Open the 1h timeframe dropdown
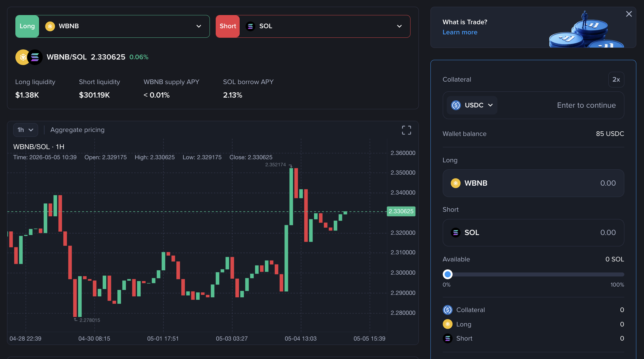Image resolution: width=644 pixels, height=359 pixels. pos(26,130)
